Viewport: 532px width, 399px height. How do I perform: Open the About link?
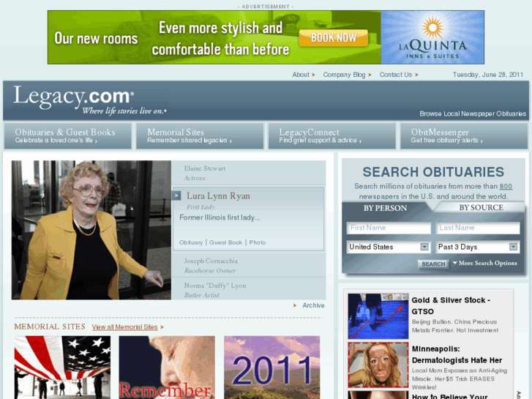(301, 75)
